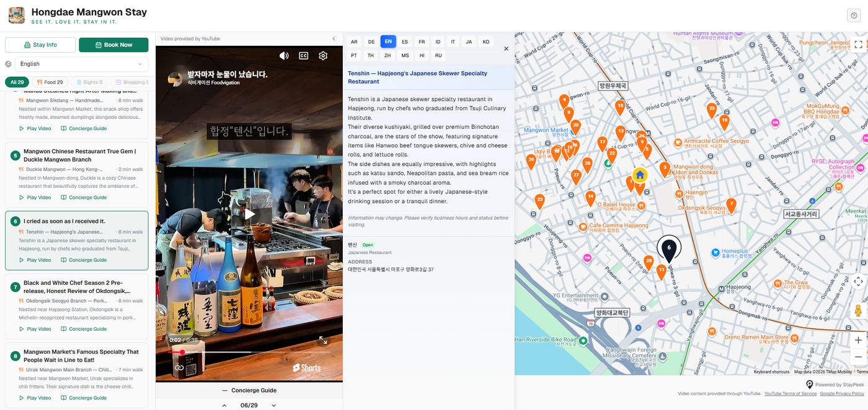
Task: Open the YouTube Terms of Service link
Action: click(x=790, y=393)
